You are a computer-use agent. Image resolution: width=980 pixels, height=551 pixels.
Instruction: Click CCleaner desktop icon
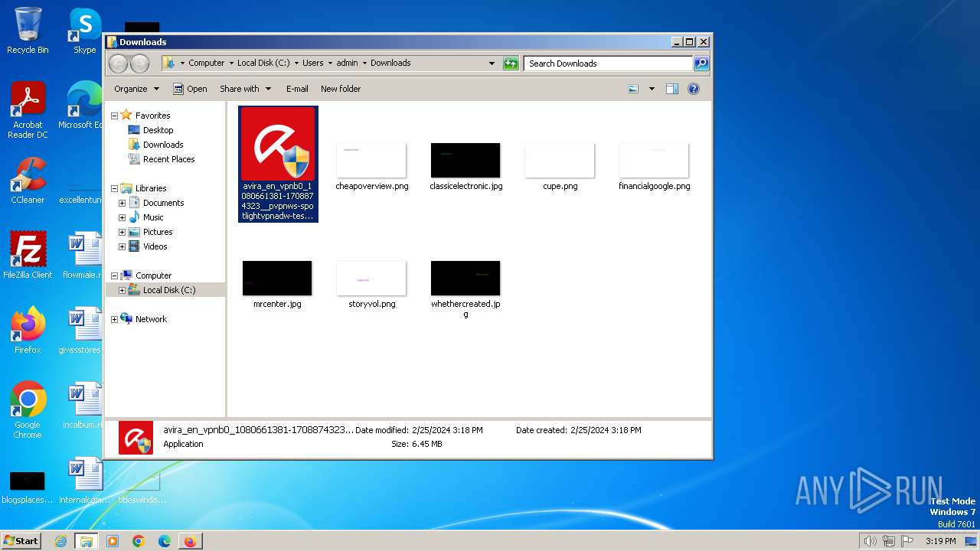28,181
